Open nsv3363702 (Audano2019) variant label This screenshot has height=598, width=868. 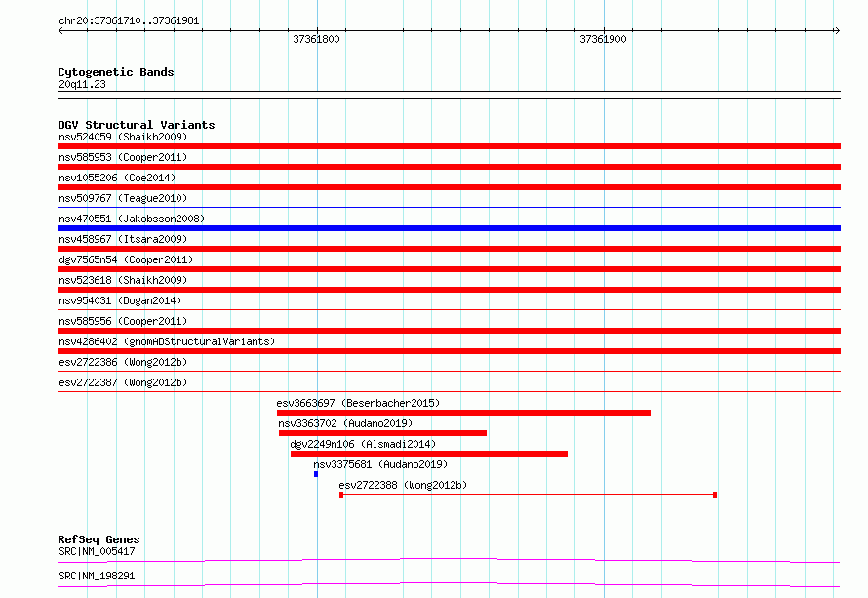(x=345, y=423)
